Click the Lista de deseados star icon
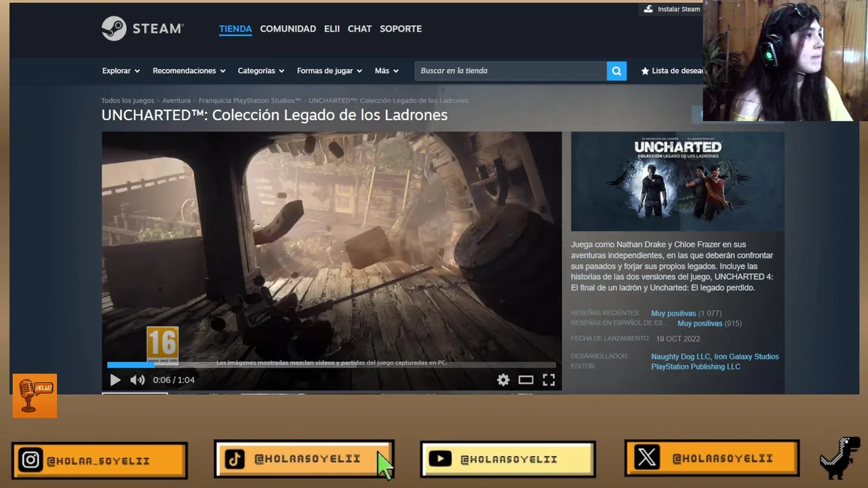This screenshot has height=488, width=868. click(645, 70)
